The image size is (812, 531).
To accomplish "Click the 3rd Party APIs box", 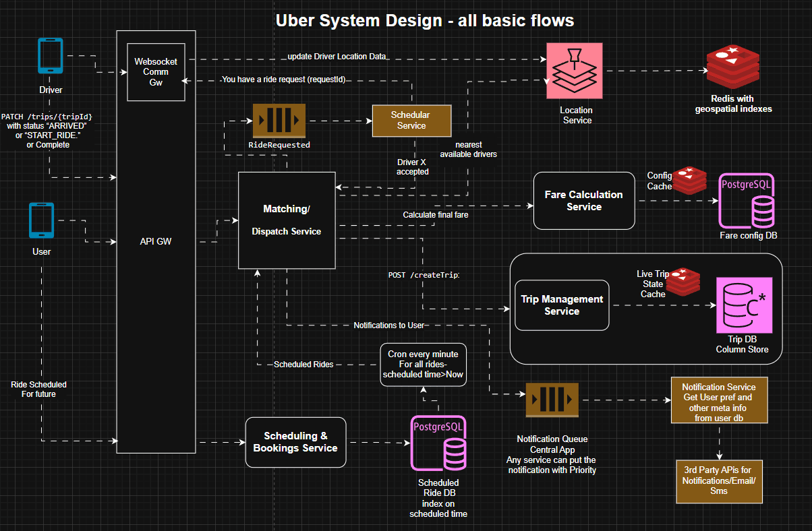I will tap(721, 481).
